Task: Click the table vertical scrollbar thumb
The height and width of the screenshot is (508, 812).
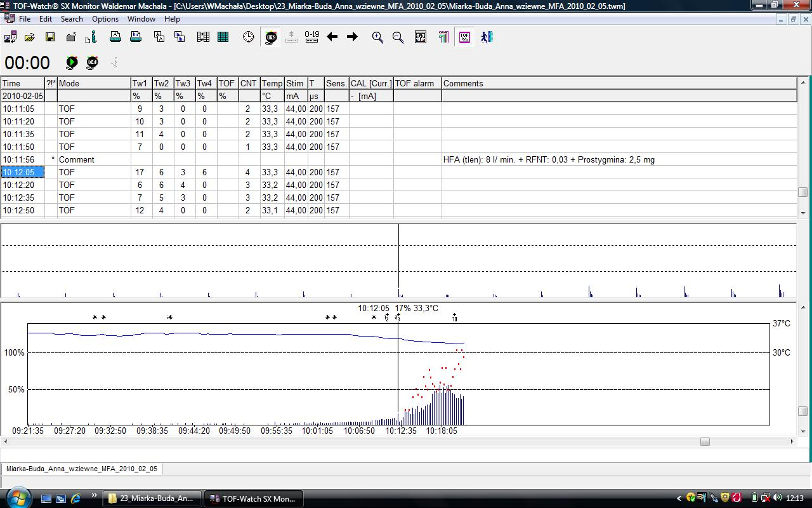Action: (x=802, y=192)
